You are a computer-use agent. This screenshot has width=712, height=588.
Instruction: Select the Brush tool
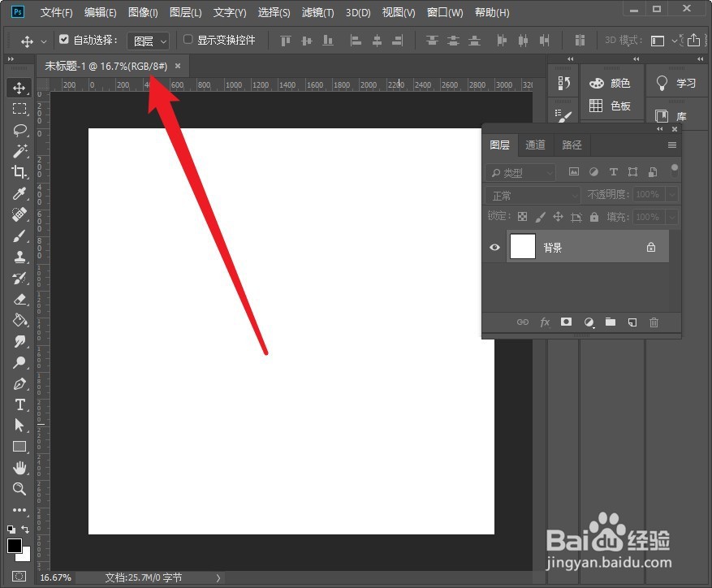19,236
